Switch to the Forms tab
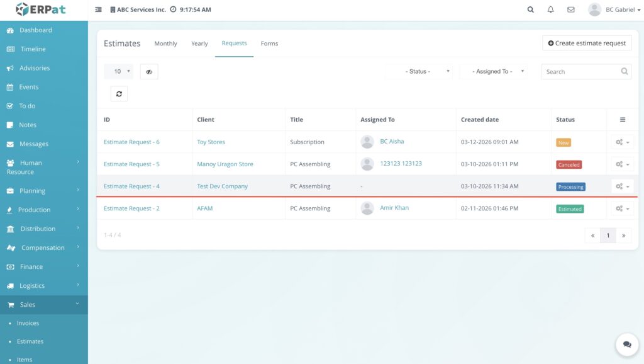 pos(269,43)
